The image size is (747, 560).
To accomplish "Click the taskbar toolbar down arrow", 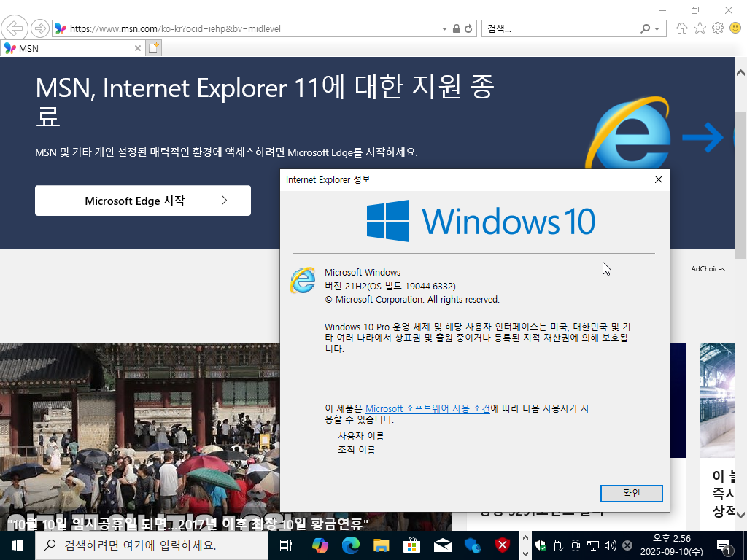I will click(x=525, y=553).
